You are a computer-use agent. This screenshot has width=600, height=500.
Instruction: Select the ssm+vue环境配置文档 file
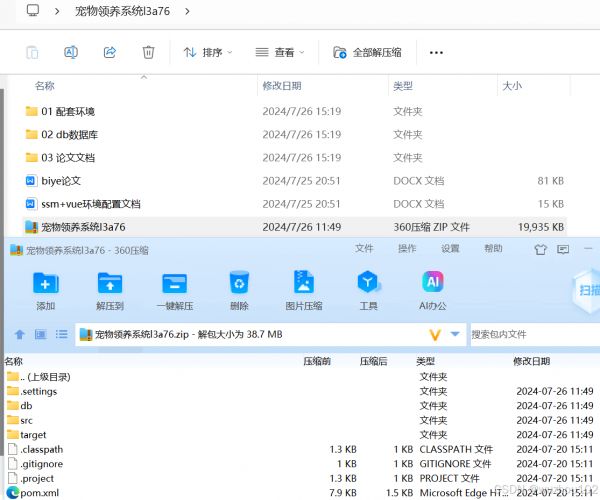83,204
